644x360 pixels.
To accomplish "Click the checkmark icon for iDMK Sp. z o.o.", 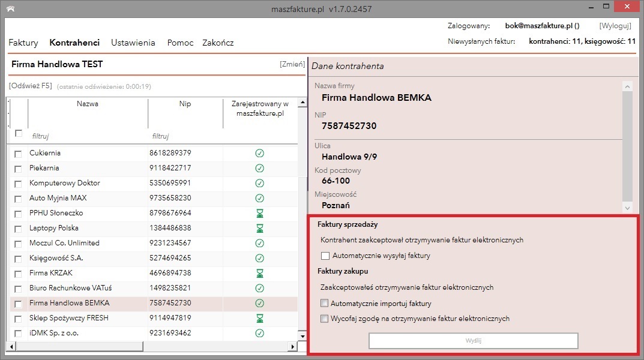I will pos(259,334).
